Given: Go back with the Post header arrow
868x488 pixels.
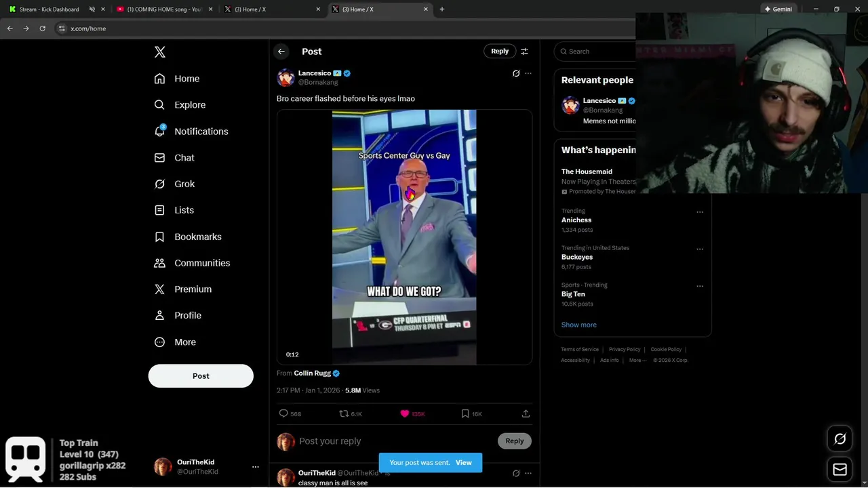Looking at the screenshot, I should pyautogui.click(x=281, y=52).
